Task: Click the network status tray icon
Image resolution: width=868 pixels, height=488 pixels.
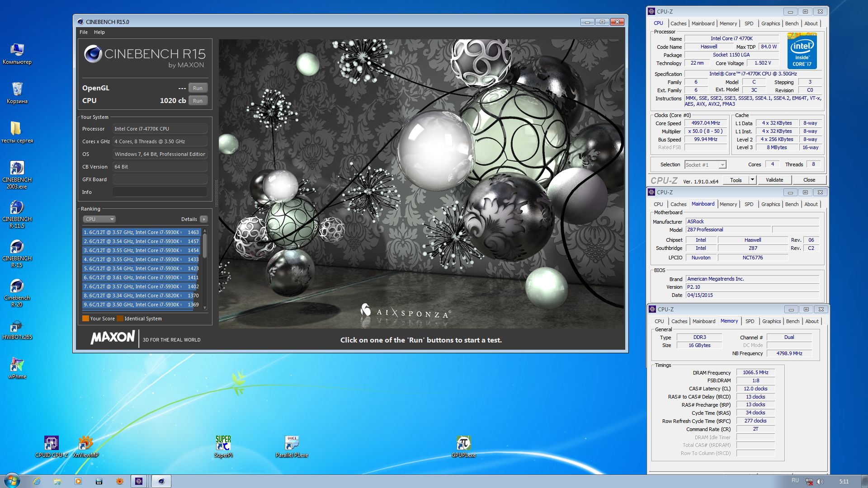Action: point(809,481)
